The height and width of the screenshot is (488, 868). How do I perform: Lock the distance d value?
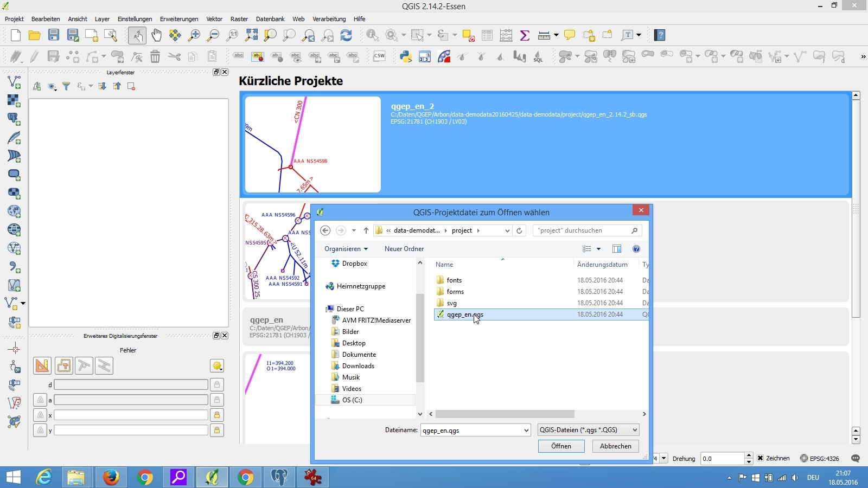217,384
